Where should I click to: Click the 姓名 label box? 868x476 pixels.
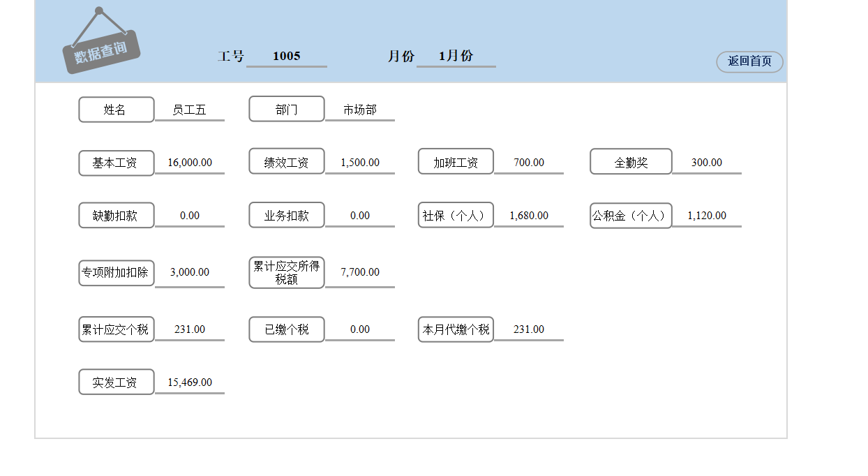coord(116,110)
